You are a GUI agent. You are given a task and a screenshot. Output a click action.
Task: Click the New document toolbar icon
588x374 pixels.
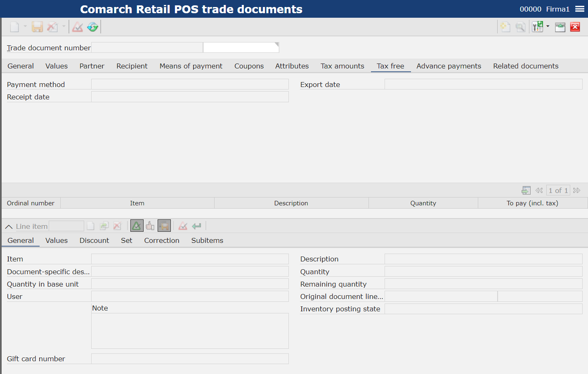click(14, 27)
